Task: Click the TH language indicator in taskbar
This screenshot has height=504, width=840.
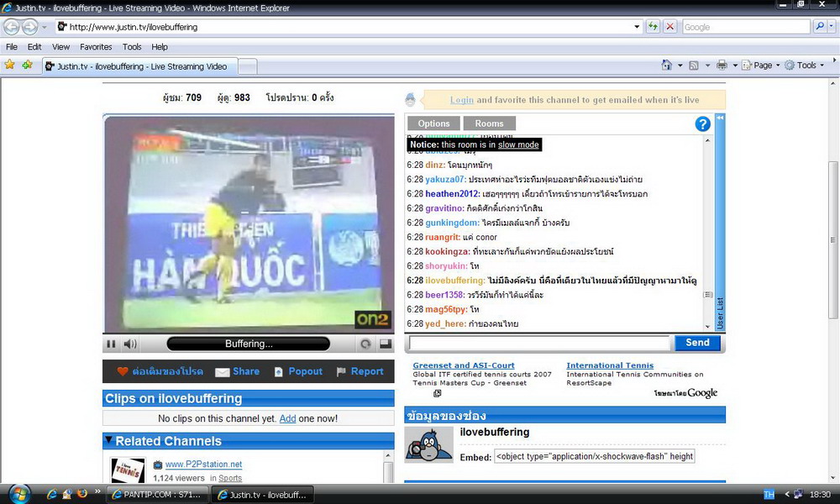Action: (769, 495)
